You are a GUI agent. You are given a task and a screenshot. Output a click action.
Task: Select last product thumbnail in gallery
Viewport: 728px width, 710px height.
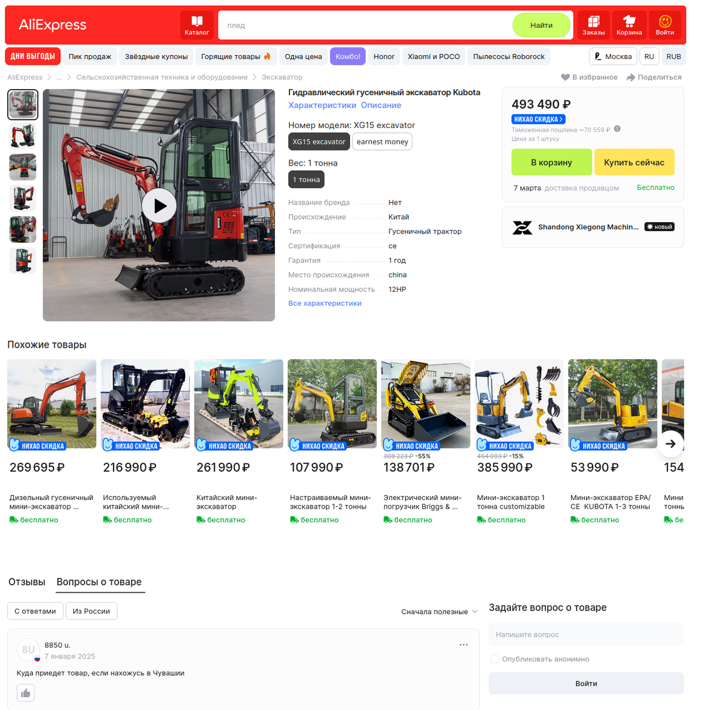point(22,260)
